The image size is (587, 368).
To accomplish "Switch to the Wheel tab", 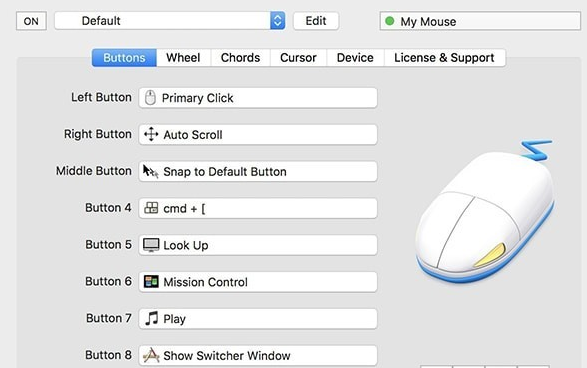I will click(183, 58).
